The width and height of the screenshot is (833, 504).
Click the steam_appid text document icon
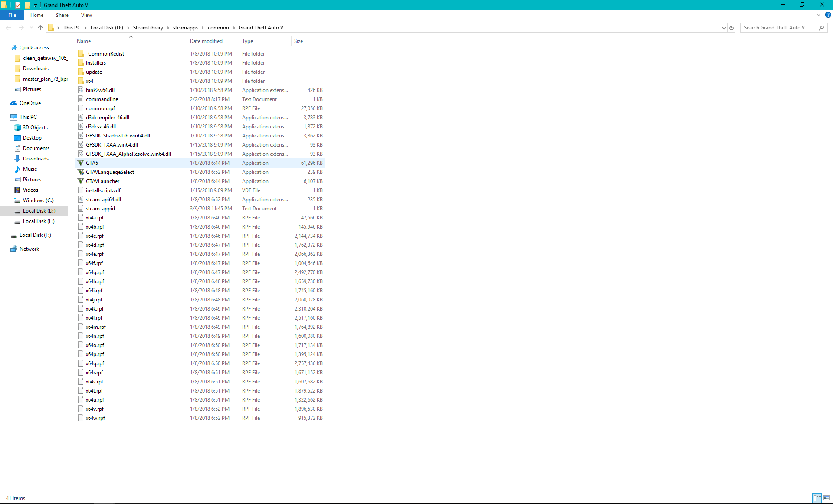[81, 209]
